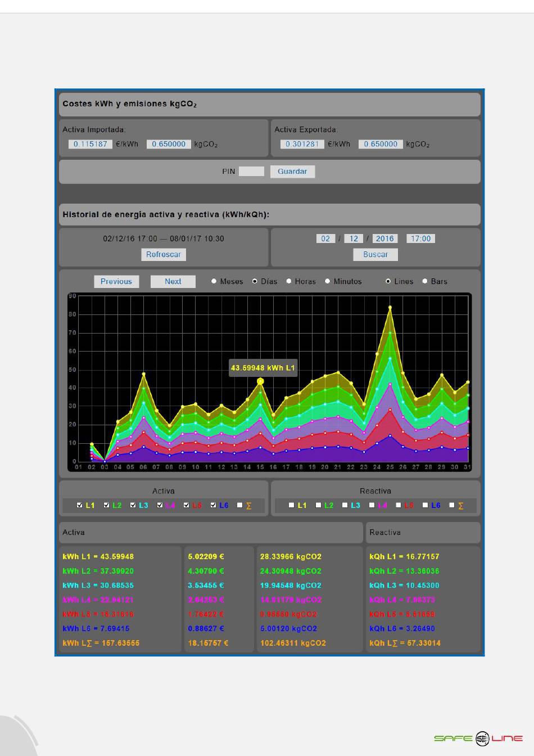Edit Activa Importada kgCO2 value field
This screenshot has width=534, height=756.
point(169,144)
